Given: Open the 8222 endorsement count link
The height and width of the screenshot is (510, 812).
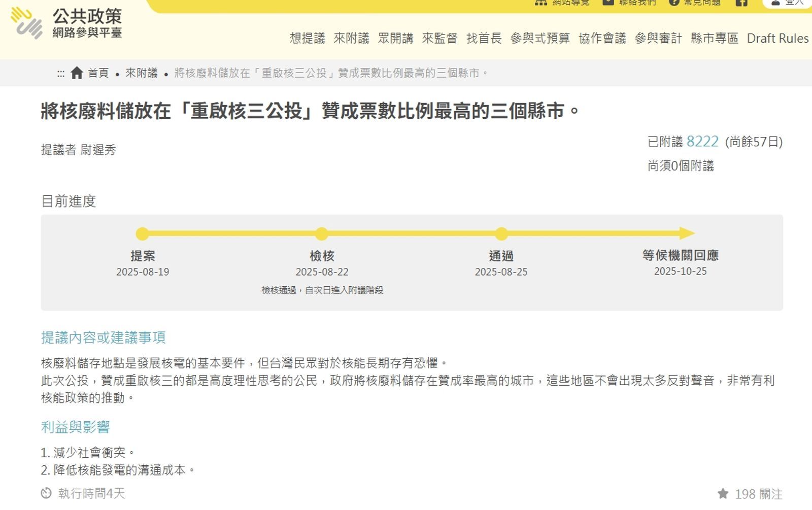Looking at the screenshot, I should point(702,142).
